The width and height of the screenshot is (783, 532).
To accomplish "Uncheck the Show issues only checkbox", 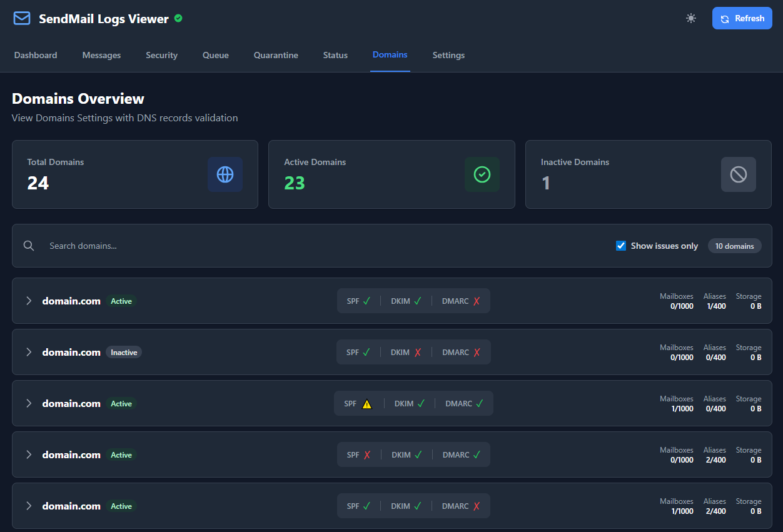I will coord(621,246).
